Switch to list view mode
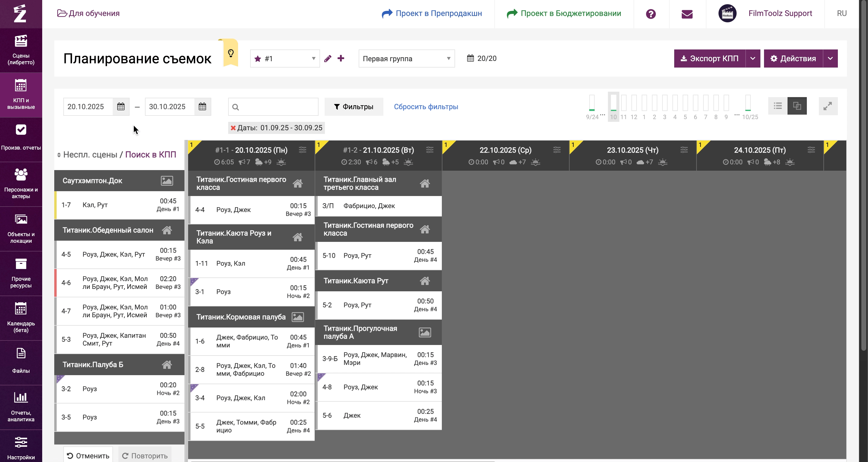Image resolution: width=868 pixels, height=462 pixels. pos(778,106)
